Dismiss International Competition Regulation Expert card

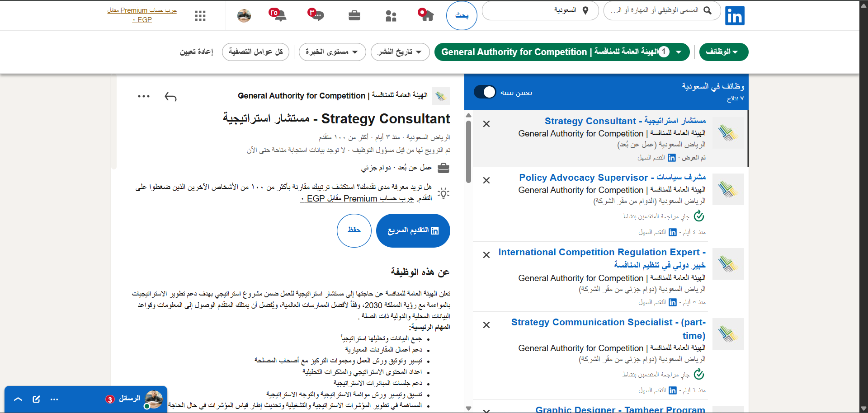pyautogui.click(x=486, y=255)
